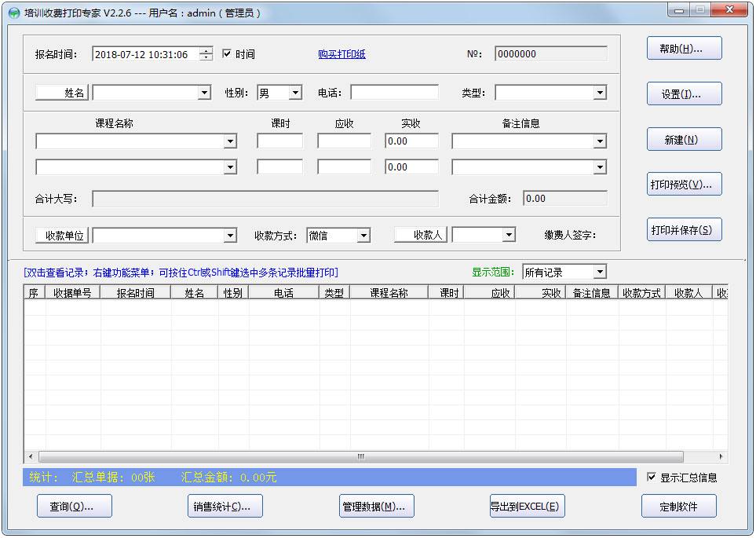The width and height of the screenshot is (756, 538).
Task: Click the first 应收 input field
Action: (x=345, y=141)
